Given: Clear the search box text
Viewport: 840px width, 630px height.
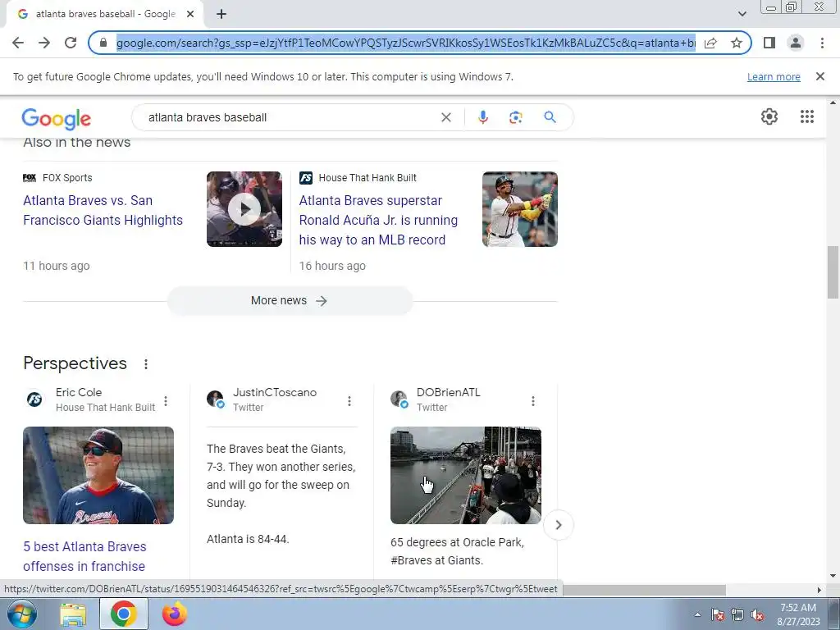Looking at the screenshot, I should pyautogui.click(x=445, y=117).
